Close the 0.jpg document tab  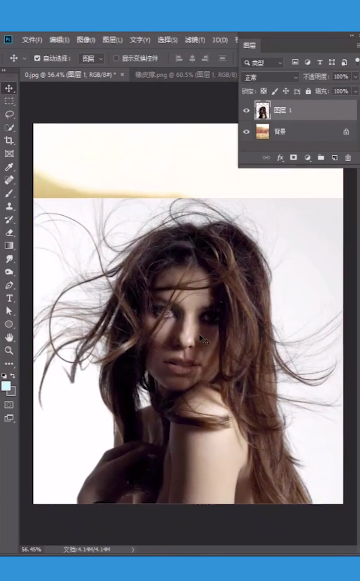pos(122,75)
